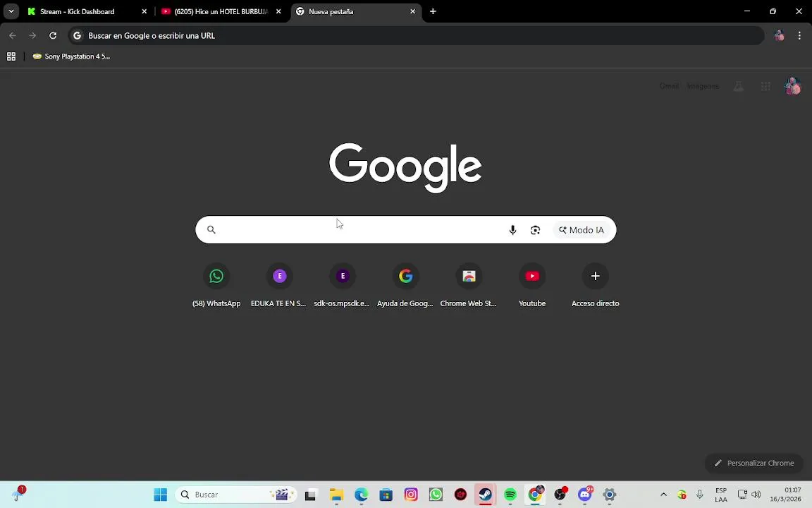Open the tab search dropdown arrow
The width and height of the screenshot is (812, 508).
(11, 11)
